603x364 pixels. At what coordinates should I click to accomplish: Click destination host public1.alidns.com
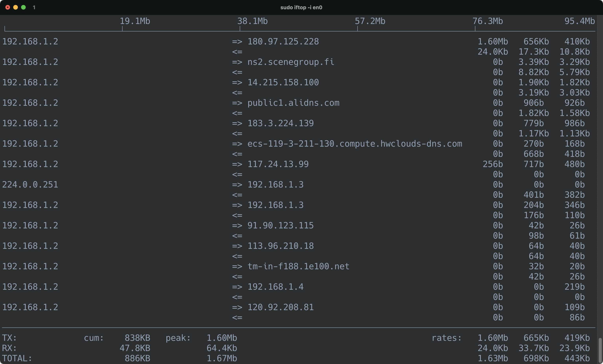(x=293, y=103)
